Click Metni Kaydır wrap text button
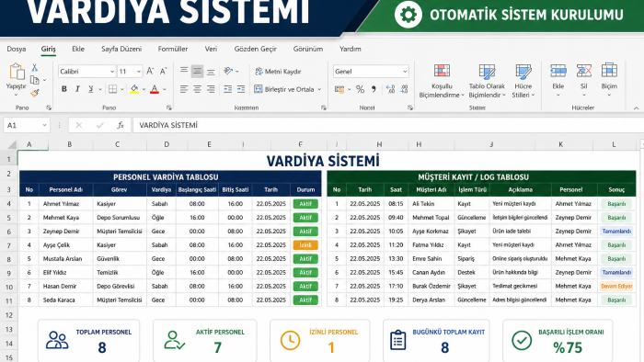The width and height of the screenshot is (644, 362). coord(278,72)
